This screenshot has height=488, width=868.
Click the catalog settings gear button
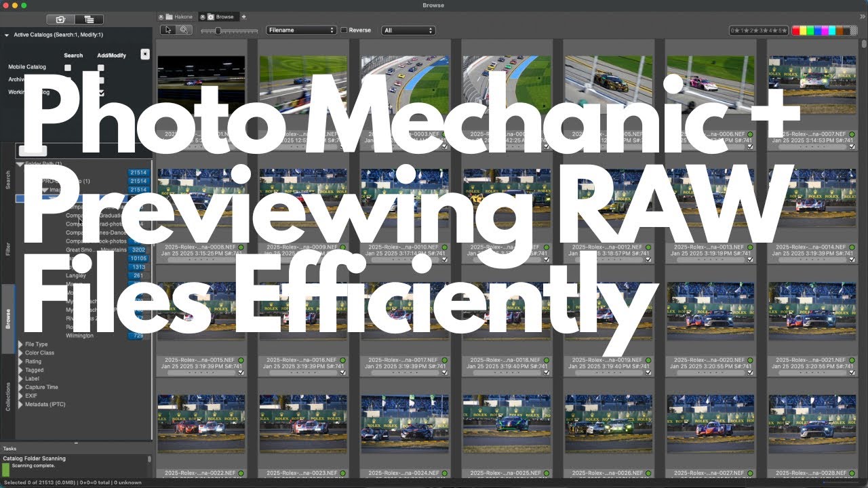point(145,54)
